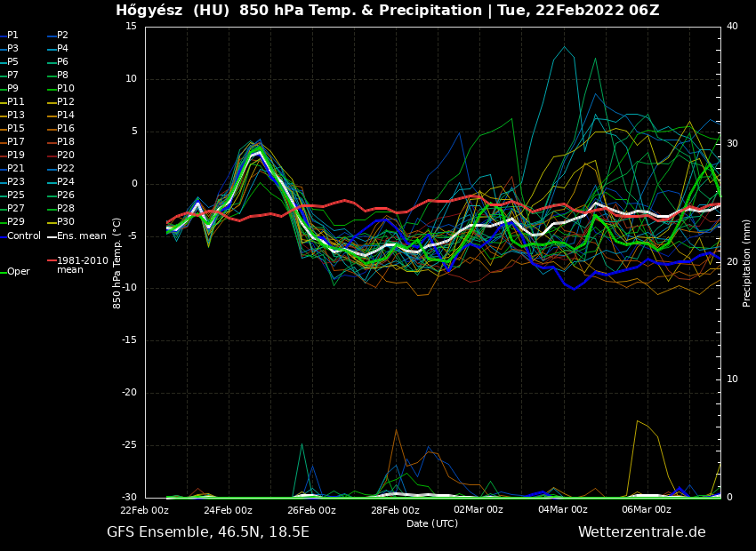756x551 pixels.
Task: Click the GFS Ensemble, 46.5N, 18.5E caption
Action: pyautogui.click(x=208, y=532)
